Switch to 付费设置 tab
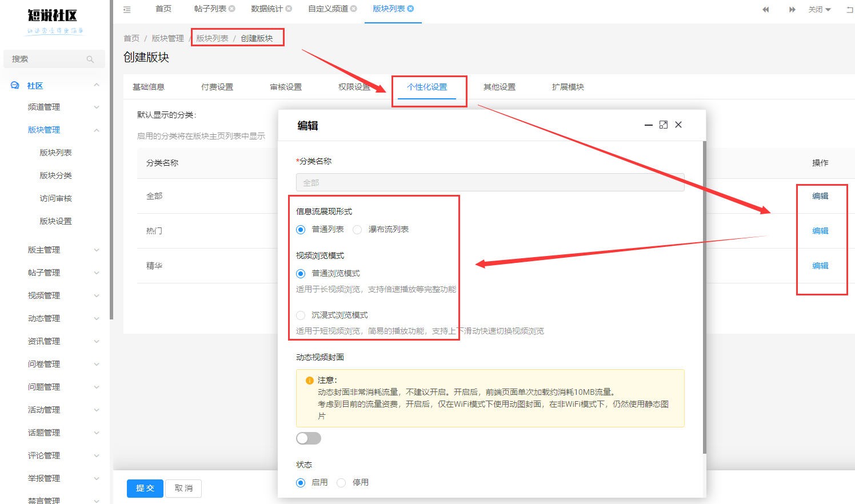This screenshot has width=855, height=504. 217,87
